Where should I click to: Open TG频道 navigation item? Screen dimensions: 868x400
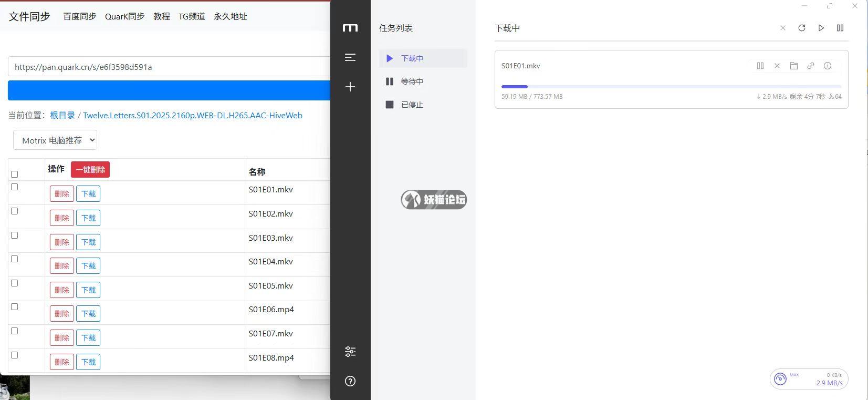[x=192, y=16]
